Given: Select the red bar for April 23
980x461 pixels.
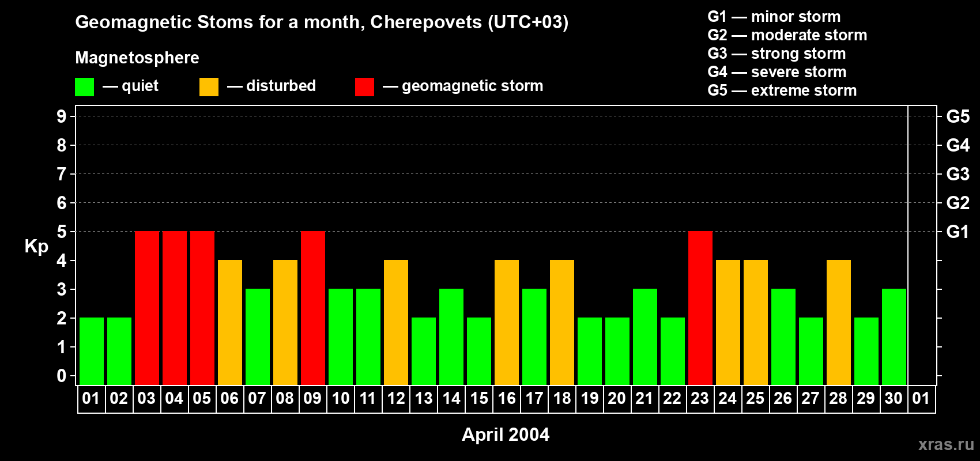Looking at the screenshot, I should click(700, 308).
